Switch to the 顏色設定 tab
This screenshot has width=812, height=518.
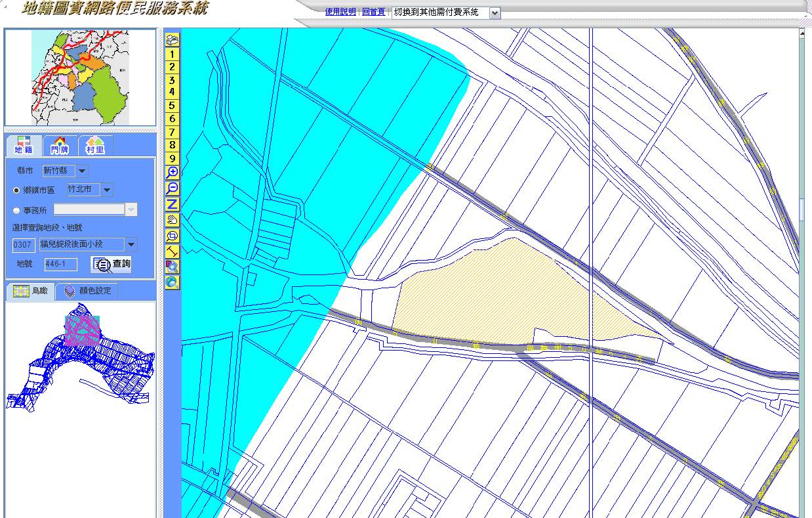[87, 291]
